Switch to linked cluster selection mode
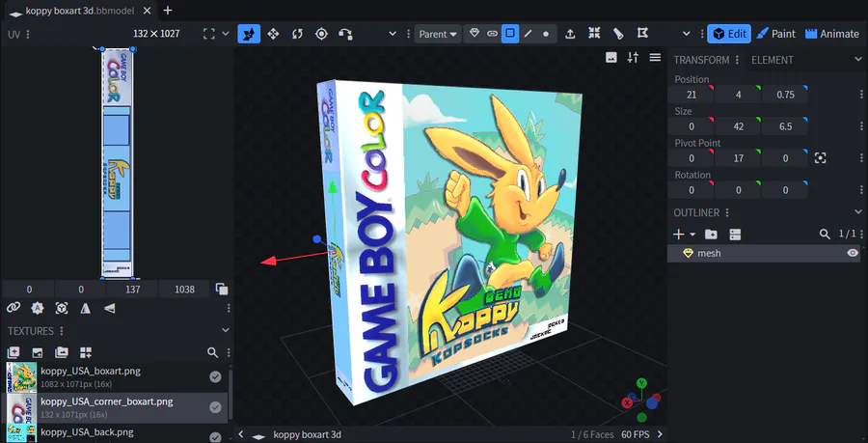Image resolution: width=868 pixels, height=443 pixels. 492,33
